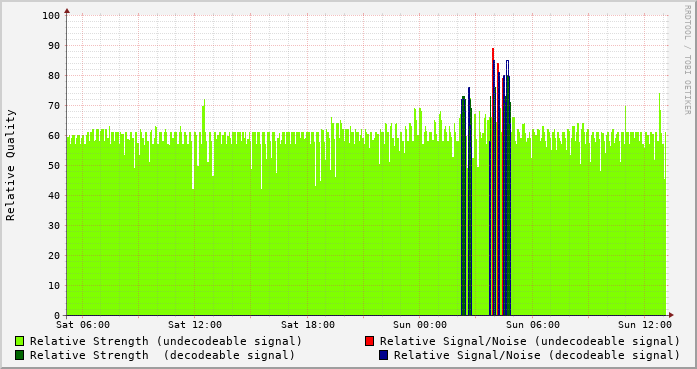697x369 pixels.
Task: Select the Sun 12:00 time axis label
Action: coord(645,325)
